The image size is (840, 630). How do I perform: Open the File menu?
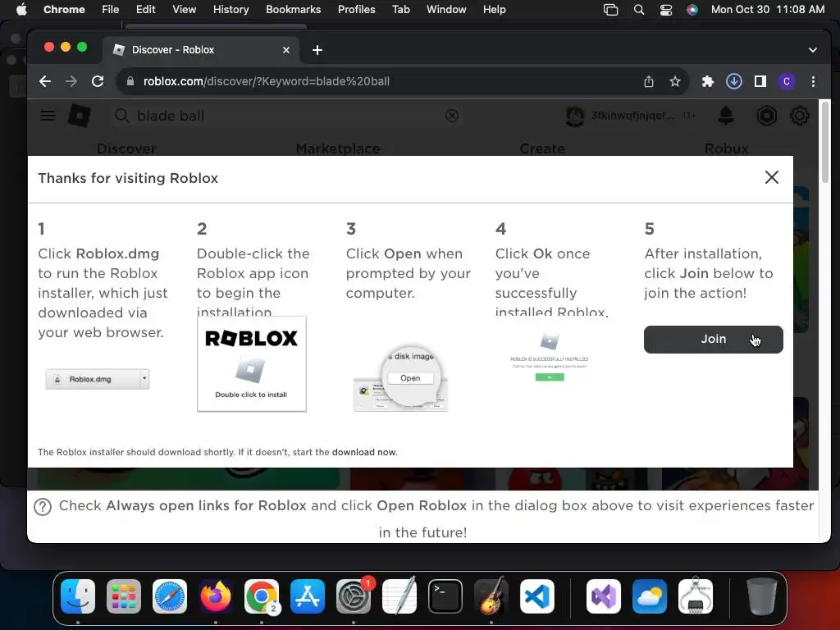(111, 9)
